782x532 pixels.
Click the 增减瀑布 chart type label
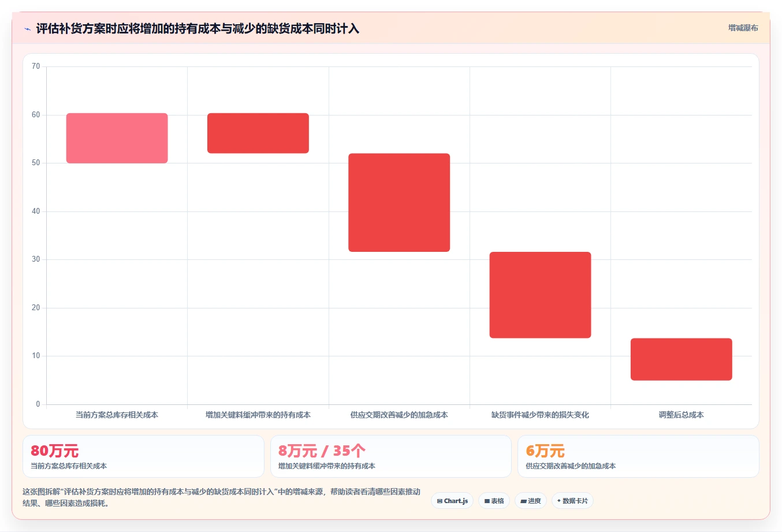pos(743,28)
